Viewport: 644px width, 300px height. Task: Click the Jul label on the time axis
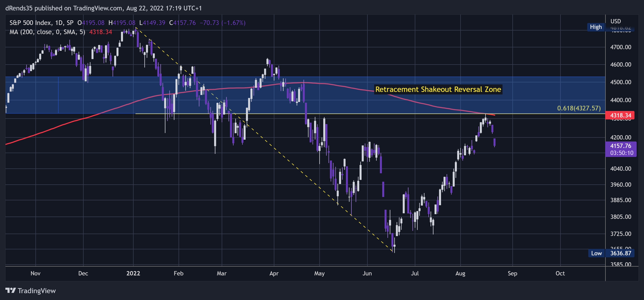(x=415, y=273)
